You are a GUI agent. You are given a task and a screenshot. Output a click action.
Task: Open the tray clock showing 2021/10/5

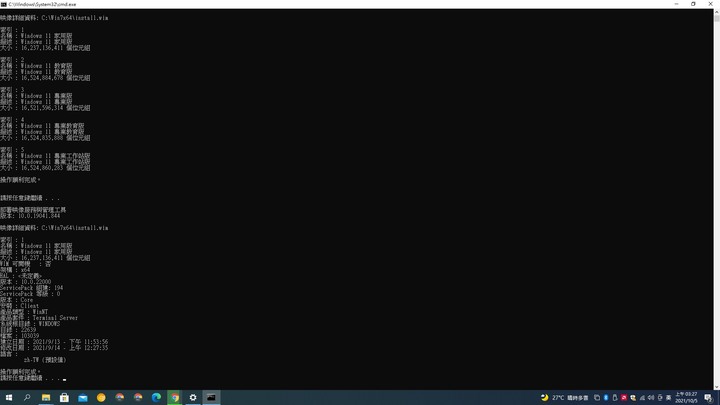[686, 398]
